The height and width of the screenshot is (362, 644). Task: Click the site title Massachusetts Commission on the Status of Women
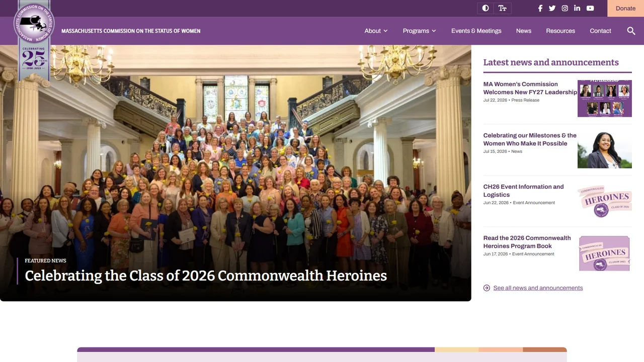[131, 31]
